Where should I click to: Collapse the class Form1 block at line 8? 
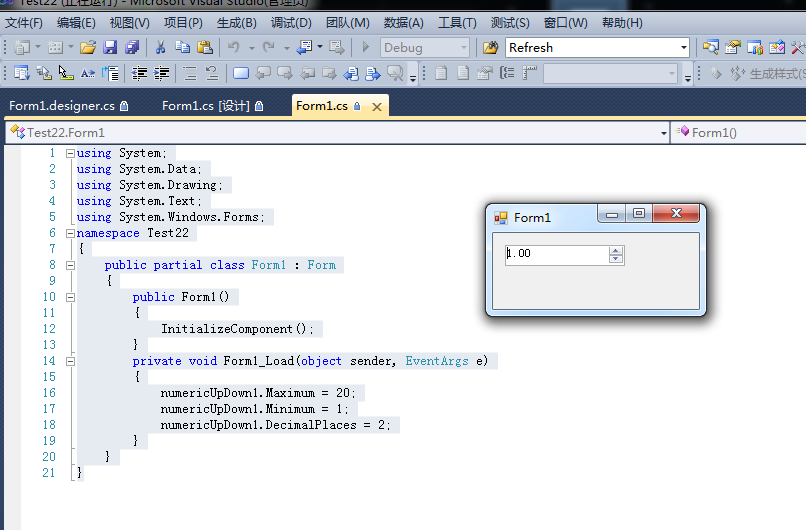coord(70,265)
